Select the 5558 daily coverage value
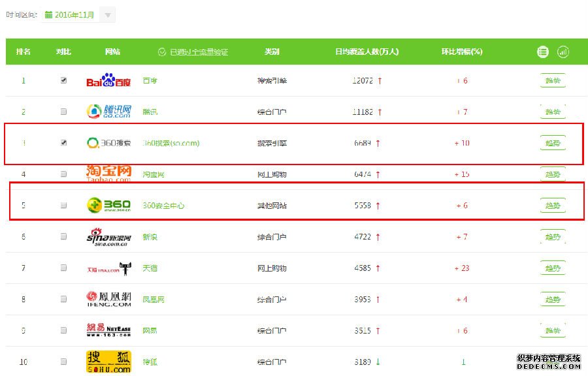 [363, 206]
